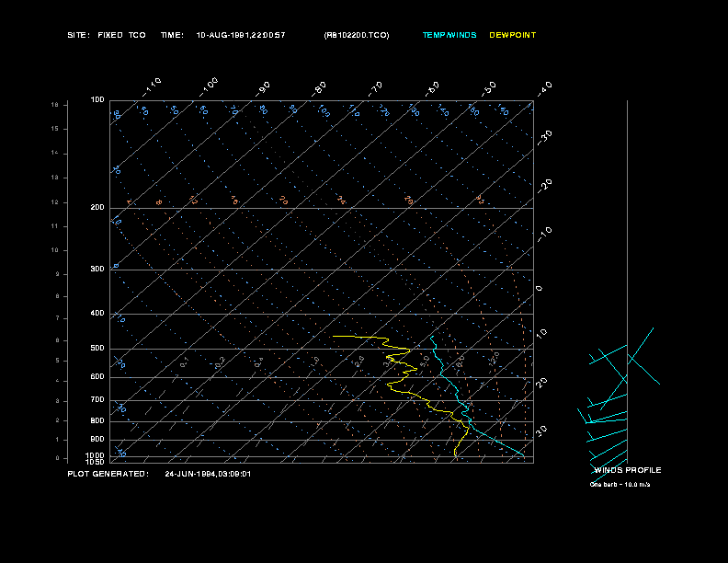Click the -10 isotherm label on right edge

click(x=544, y=235)
